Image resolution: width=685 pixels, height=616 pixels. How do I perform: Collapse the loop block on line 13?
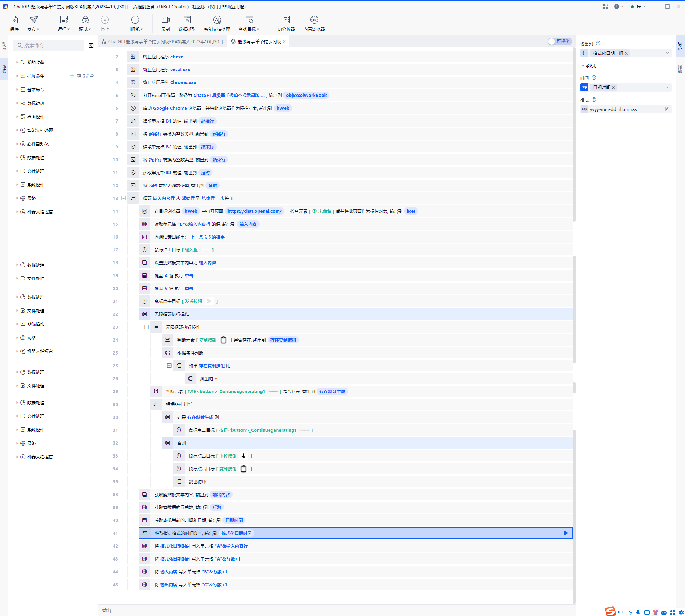pyautogui.click(x=124, y=198)
